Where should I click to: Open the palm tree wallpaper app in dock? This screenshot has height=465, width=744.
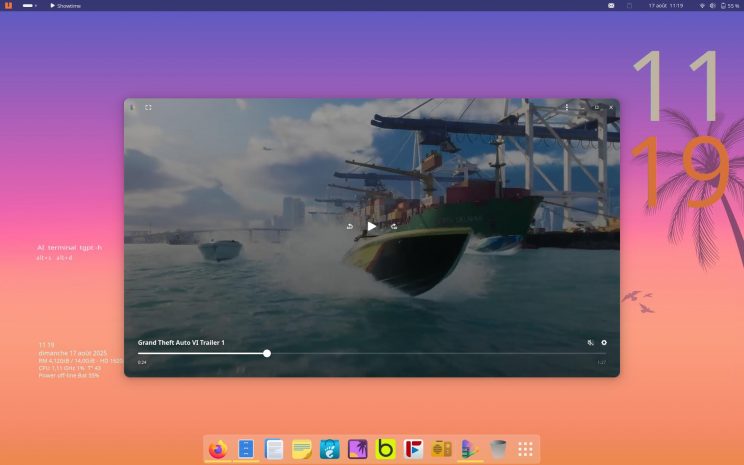click(x=358, y=449)
